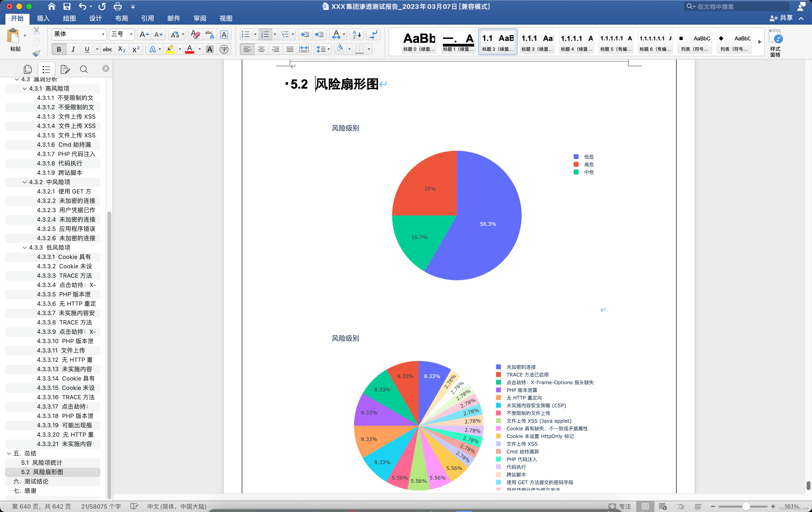Open the reviewing pane in sidebar
Screen dimensions: 812x512
point(65,69)
